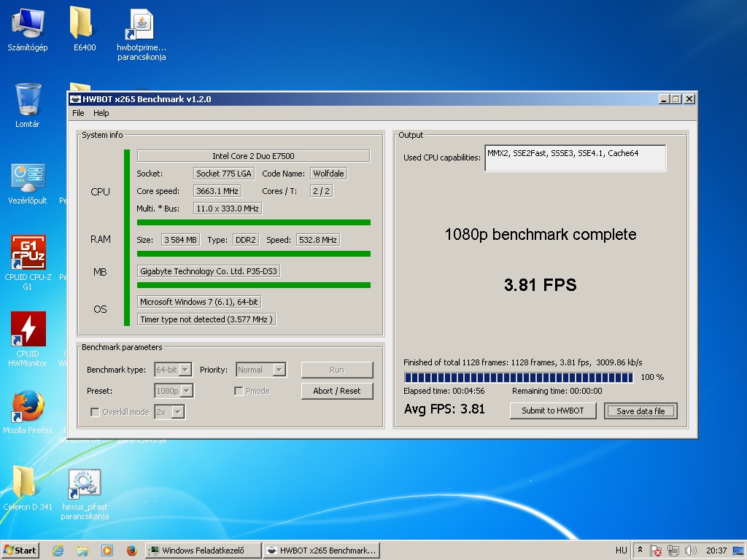This screenshot has width=747, height=560.
Task: Click the Action Center flag icon
Action: pyautogui.click(x=656, y=551)
